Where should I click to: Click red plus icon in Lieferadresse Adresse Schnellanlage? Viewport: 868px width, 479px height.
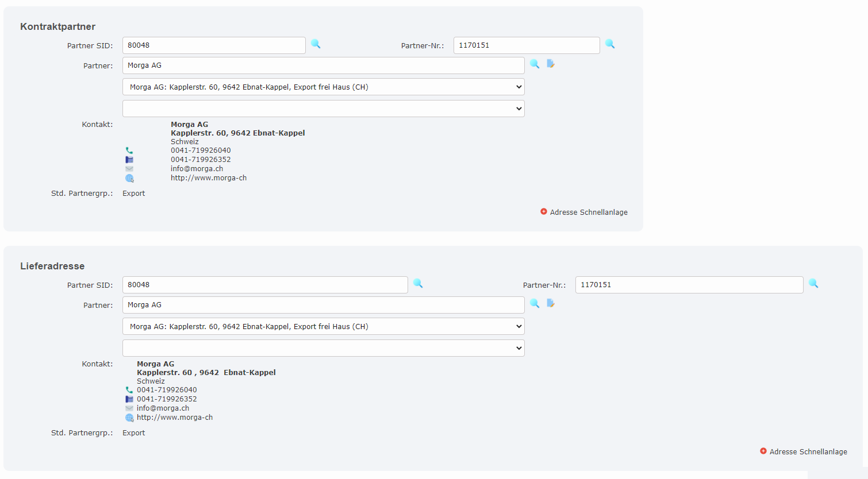[763, 451]
